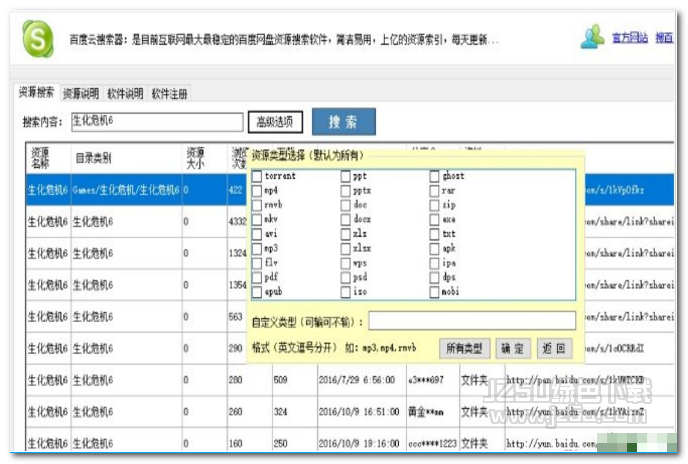Focus the 搜索内容 search input field

click(x=157, y=122)
